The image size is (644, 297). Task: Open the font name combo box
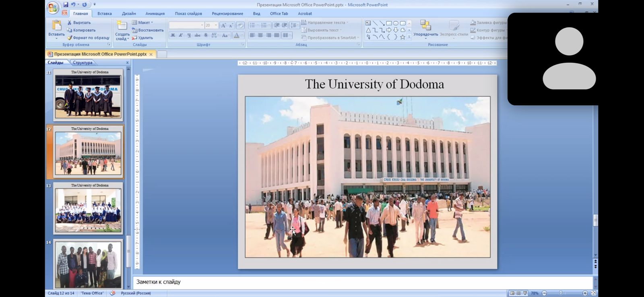point(186,25)
